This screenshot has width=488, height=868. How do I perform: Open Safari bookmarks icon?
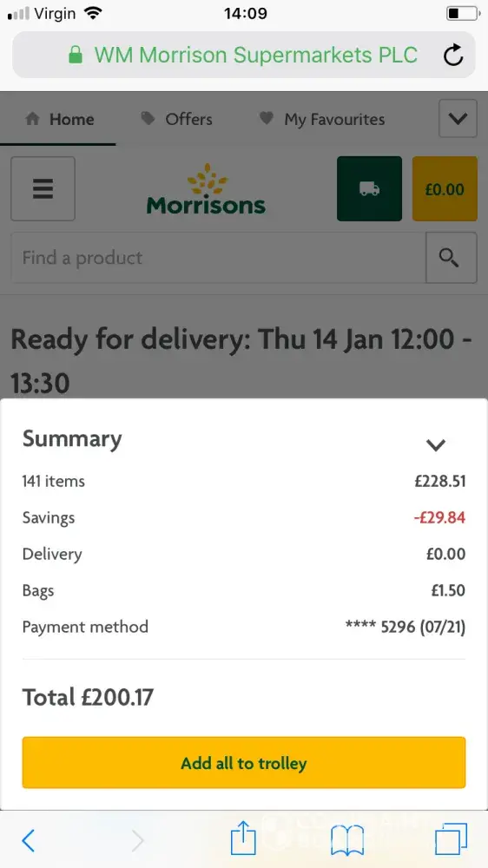coord(346,839)
